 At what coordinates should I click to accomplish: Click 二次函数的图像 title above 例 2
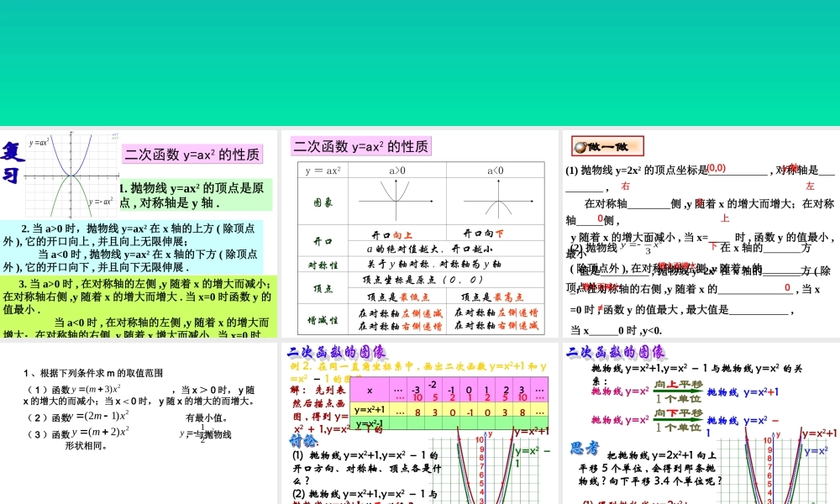click(x=336, y=352)
